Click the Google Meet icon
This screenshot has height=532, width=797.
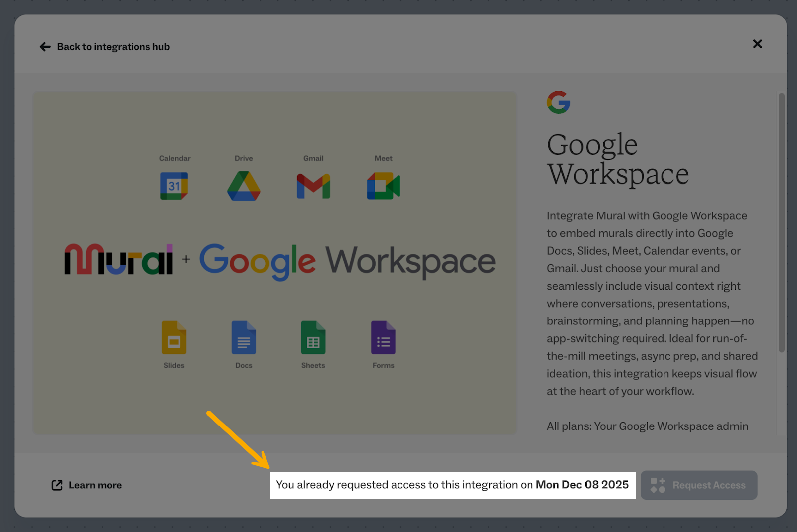[384, 186]
